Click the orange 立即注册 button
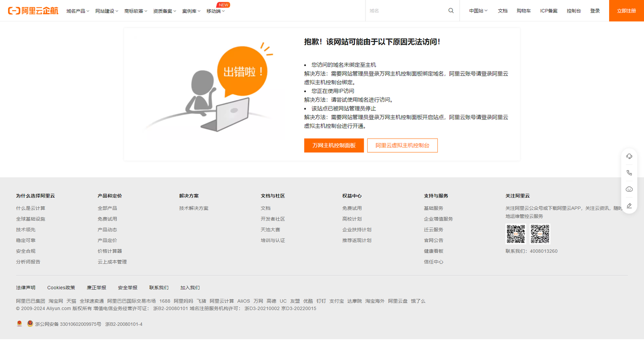This screenshot has height=362, width=644. coord(627,11)
